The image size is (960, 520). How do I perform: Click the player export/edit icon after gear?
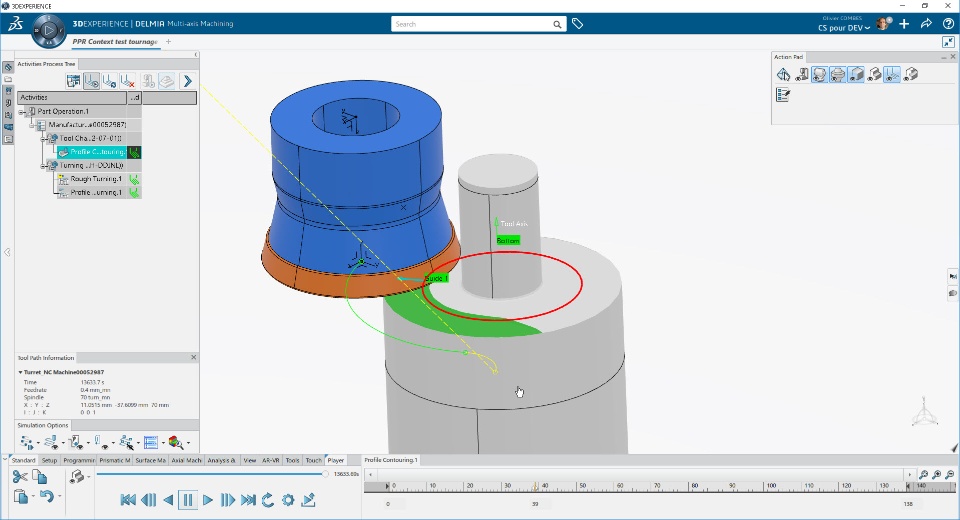pos(309,500)
